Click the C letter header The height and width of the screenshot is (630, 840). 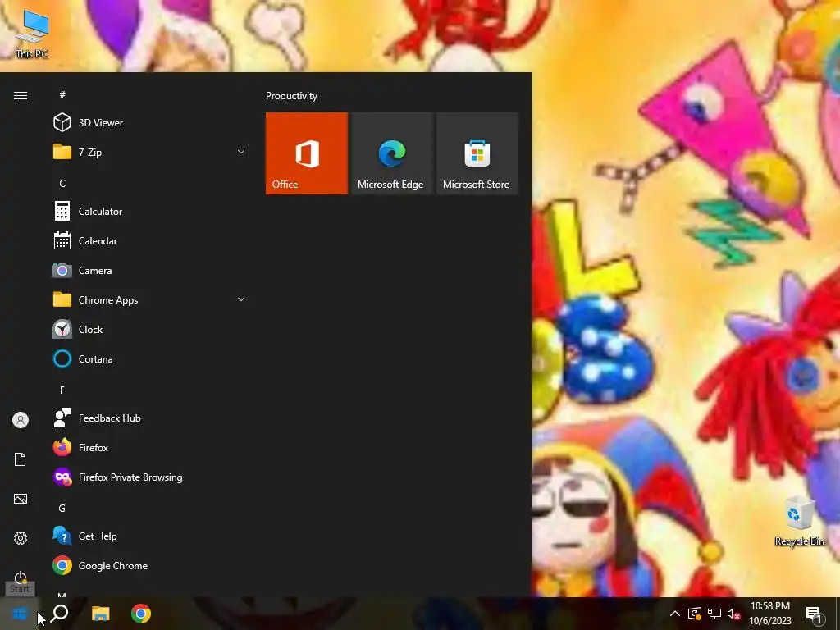click(62, 183)
